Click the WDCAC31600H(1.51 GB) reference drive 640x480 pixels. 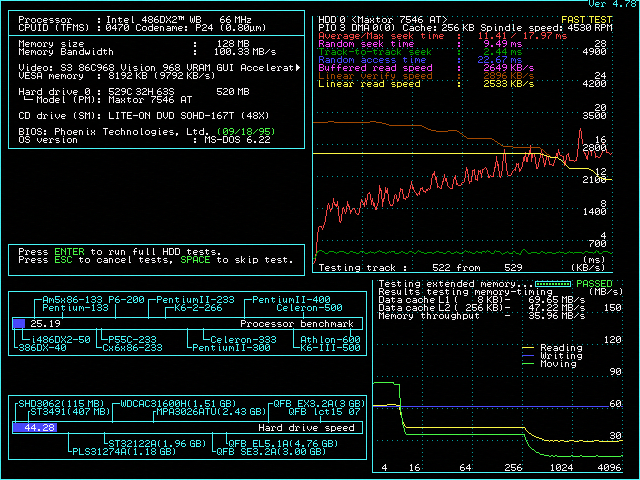178,404
